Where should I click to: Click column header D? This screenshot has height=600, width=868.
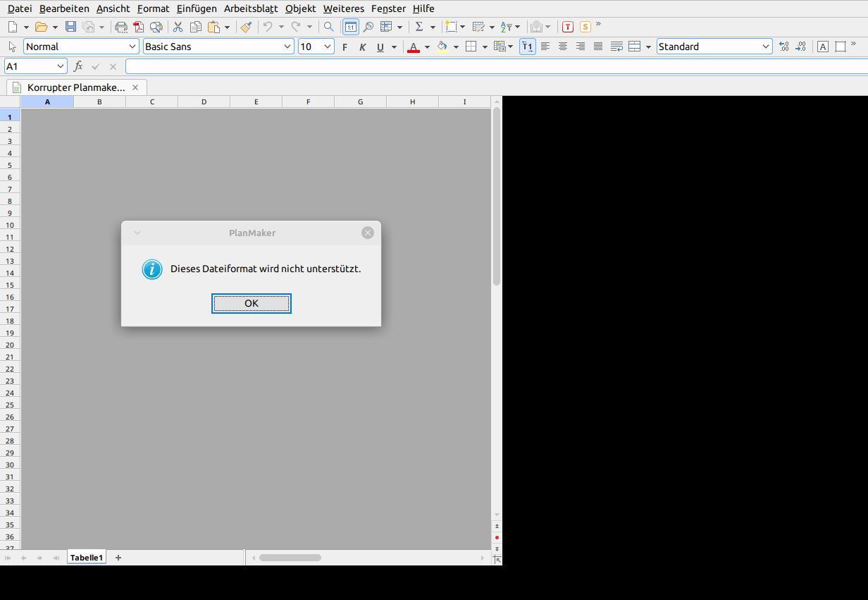point(204,102)
